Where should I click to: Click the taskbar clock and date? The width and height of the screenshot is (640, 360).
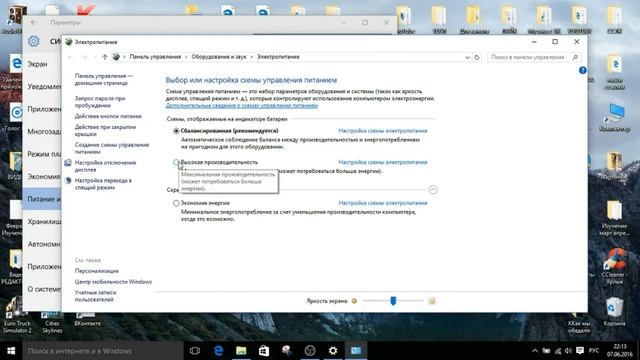(620, 351)
